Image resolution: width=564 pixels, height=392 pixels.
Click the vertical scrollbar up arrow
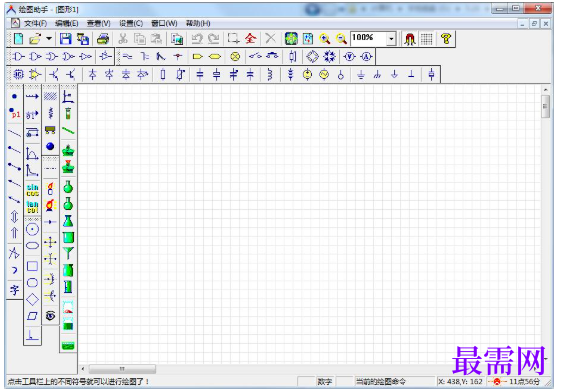point(545,89)
